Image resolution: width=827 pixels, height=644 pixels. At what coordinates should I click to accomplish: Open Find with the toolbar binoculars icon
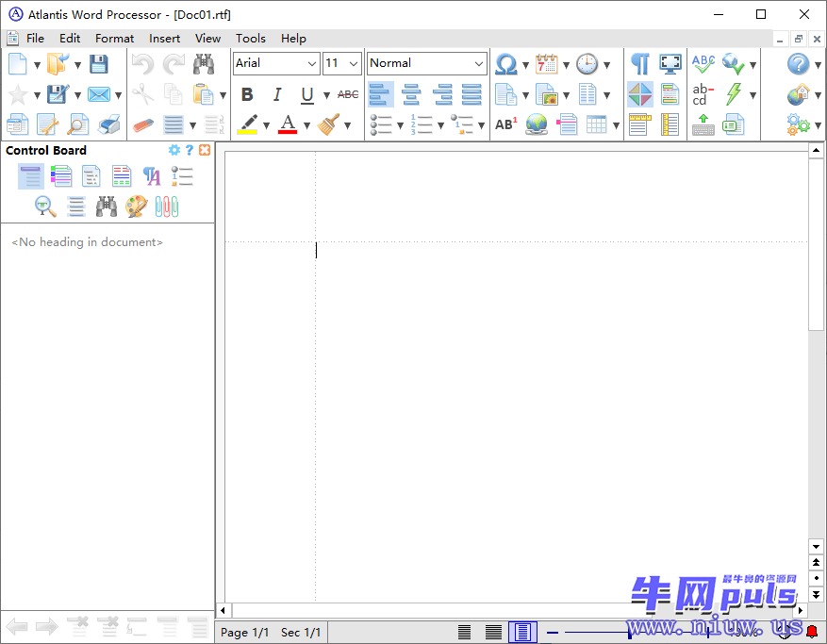coord(204,64)
